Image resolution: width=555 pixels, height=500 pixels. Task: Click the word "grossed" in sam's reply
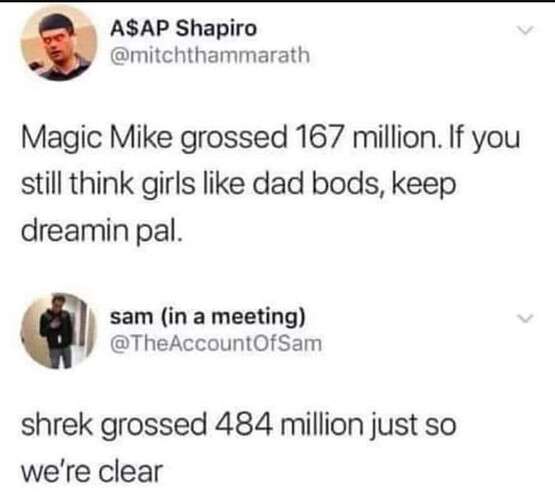click(154, 426)
